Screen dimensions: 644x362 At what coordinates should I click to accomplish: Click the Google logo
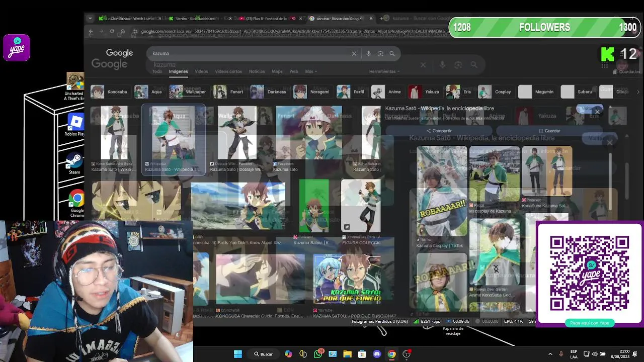[119, 53]
